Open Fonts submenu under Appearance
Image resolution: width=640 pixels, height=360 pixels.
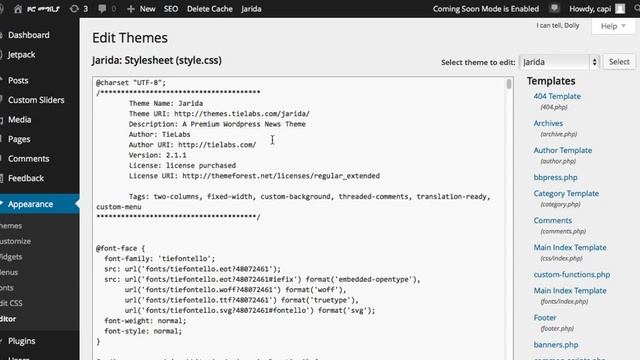(x=7, y=288)
